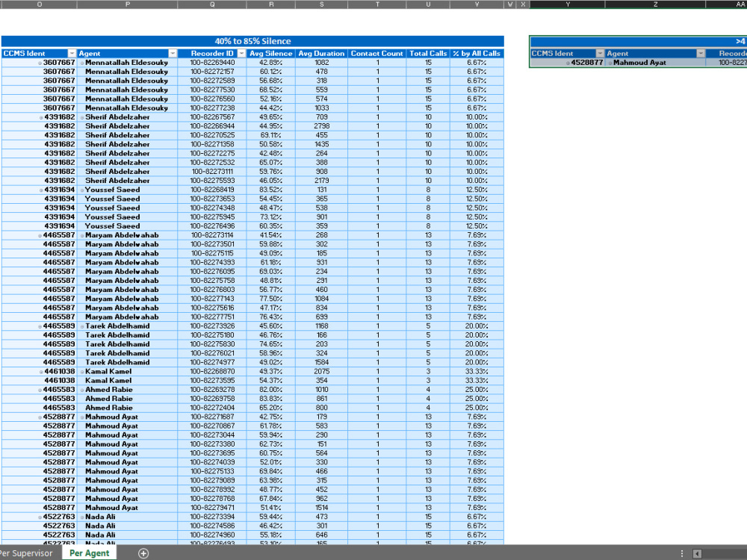Select Avg Duration cell showing 1584
This screenshot has width=747, height=560.
(x=321, y=362)
